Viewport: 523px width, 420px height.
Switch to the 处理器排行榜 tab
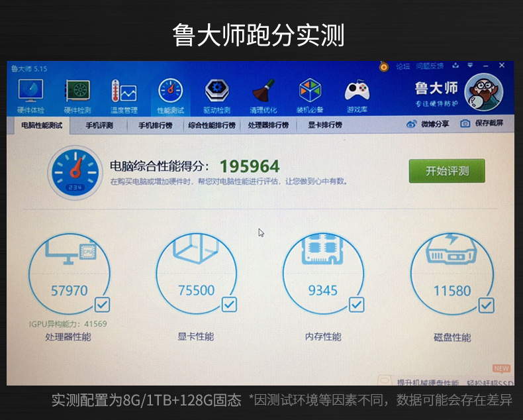pos(268,125)
